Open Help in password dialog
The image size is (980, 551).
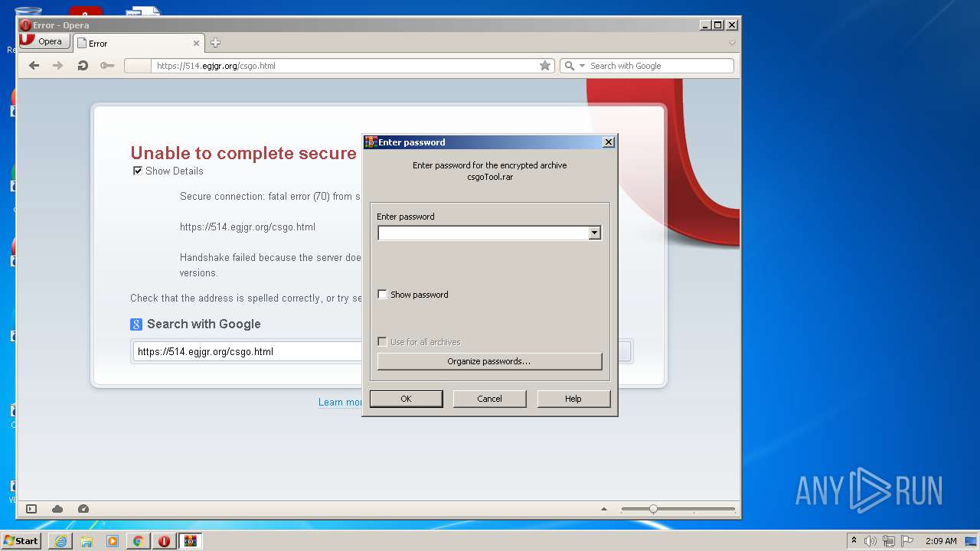(573, 399)
